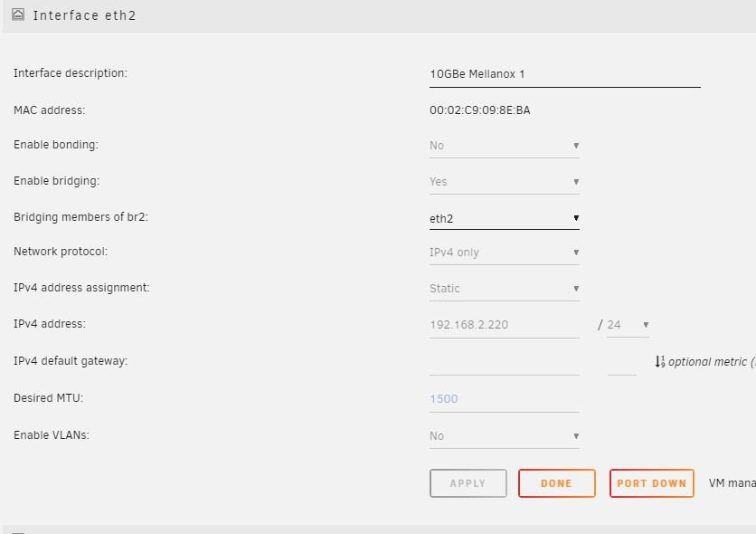Click the Interface eth2 header title
This screenshot has width=756, height=534.
tap(84, 15)
